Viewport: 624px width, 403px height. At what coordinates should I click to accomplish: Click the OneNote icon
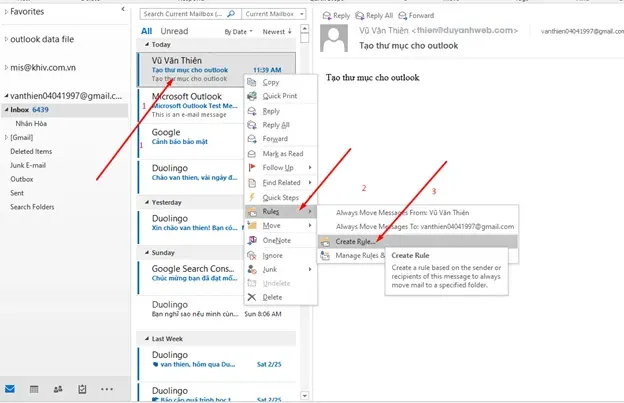[x=252, y=240]
